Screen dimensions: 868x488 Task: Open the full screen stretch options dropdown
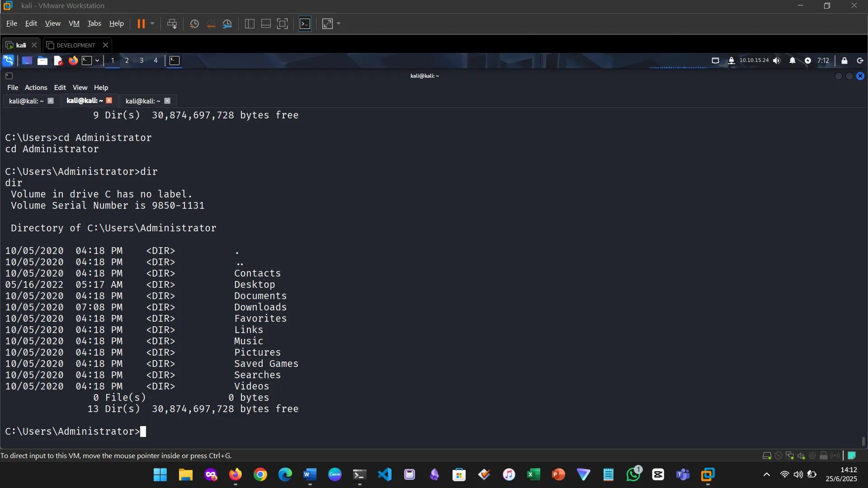338,24
